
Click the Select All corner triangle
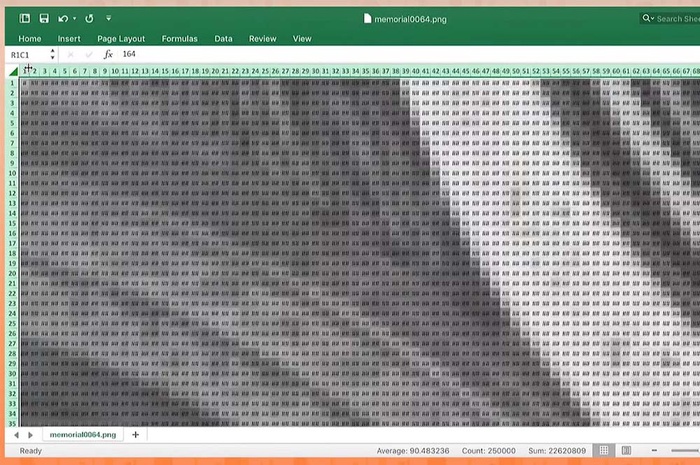(x=13, y=71)
